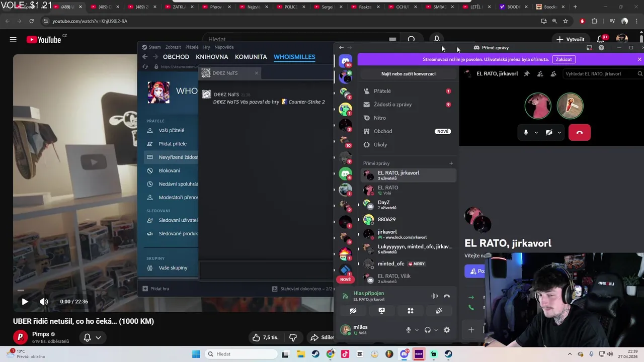Open Steam OBCHOD tab

[x=176, y=57]
